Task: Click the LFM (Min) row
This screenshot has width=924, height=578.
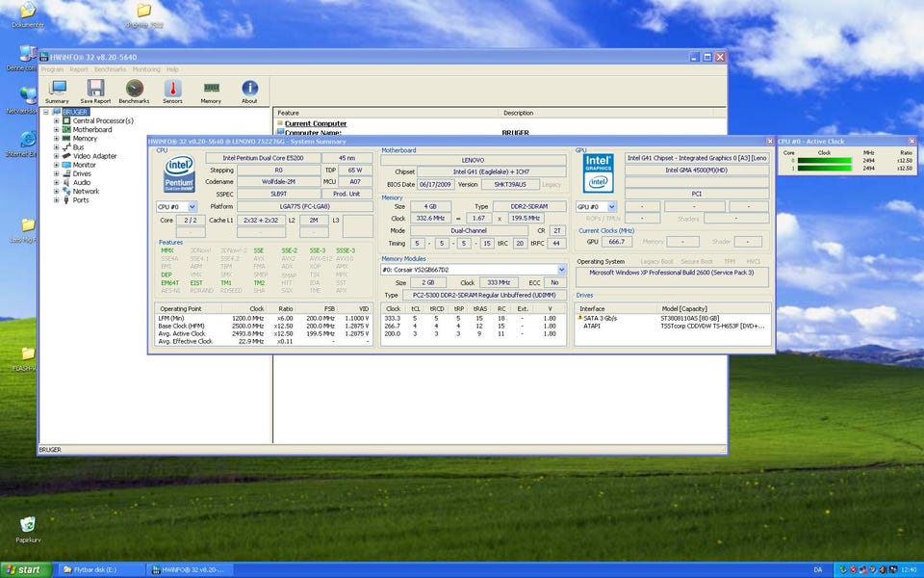Action: pyautogui.click(x=264, y=319)
